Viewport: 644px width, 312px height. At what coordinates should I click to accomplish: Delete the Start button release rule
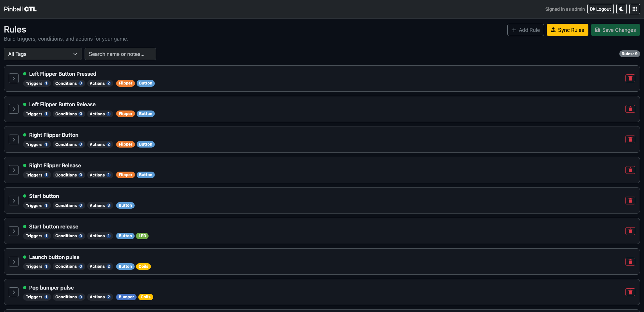tap(630, 231)
